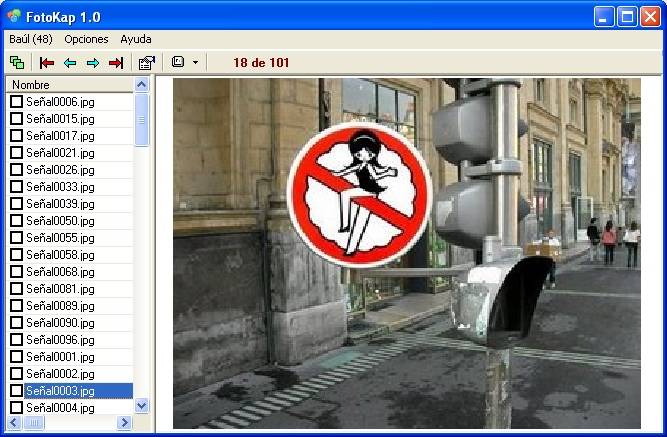Check the box for Señal0006.jpg
The height and width of the screenshot is (437, 667).
(17, 101)
